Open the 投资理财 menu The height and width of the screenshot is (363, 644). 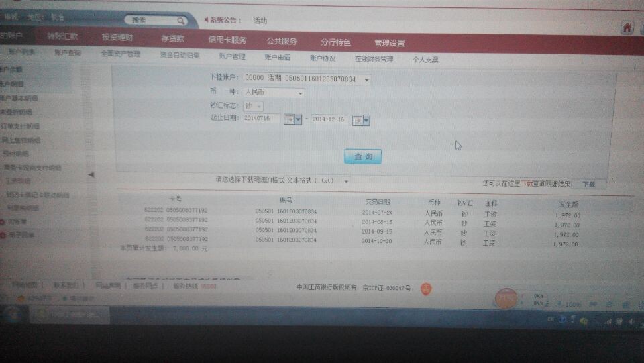(x=117, y=38)
